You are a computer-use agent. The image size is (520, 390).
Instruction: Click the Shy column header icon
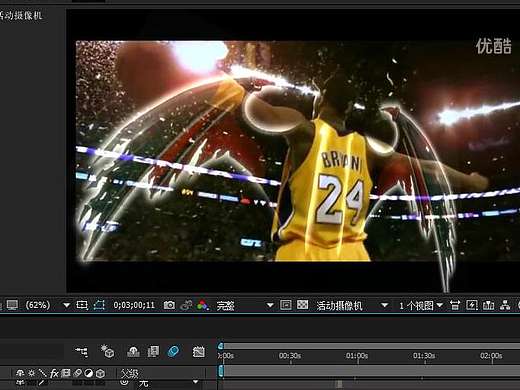tap(20, 373)
